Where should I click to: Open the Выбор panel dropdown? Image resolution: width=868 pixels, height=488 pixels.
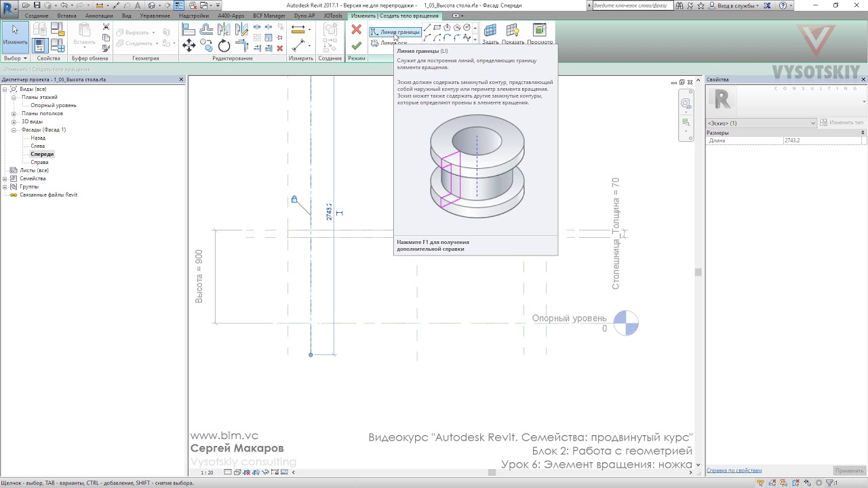(15, 58)
